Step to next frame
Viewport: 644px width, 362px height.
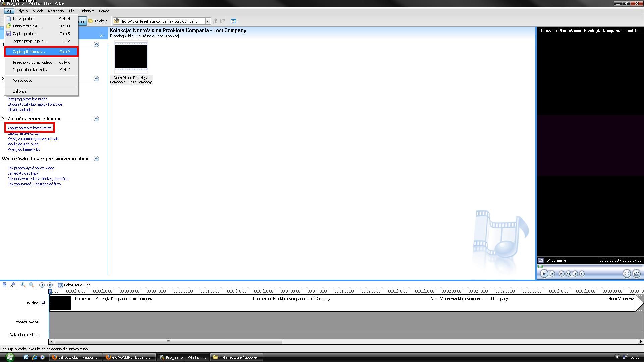(575, 274)
